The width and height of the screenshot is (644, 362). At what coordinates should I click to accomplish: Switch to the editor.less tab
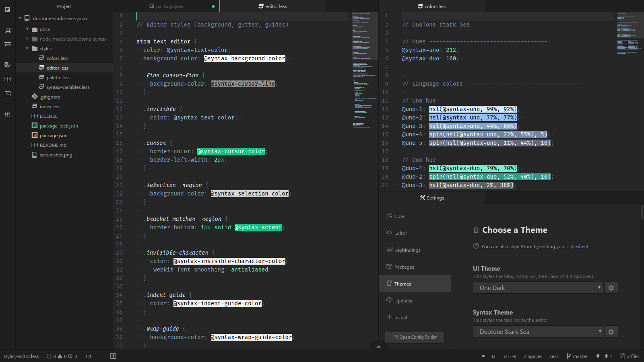(272, 6)
